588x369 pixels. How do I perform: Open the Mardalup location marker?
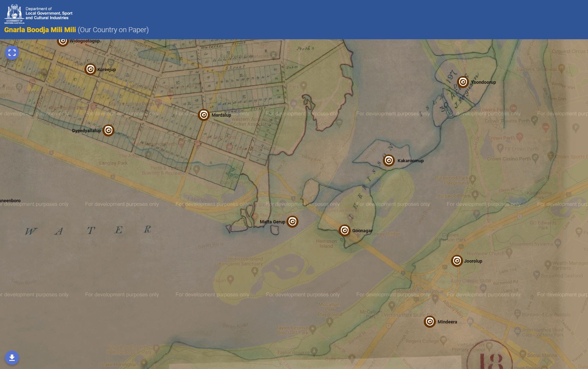click(x=204, y=115)
